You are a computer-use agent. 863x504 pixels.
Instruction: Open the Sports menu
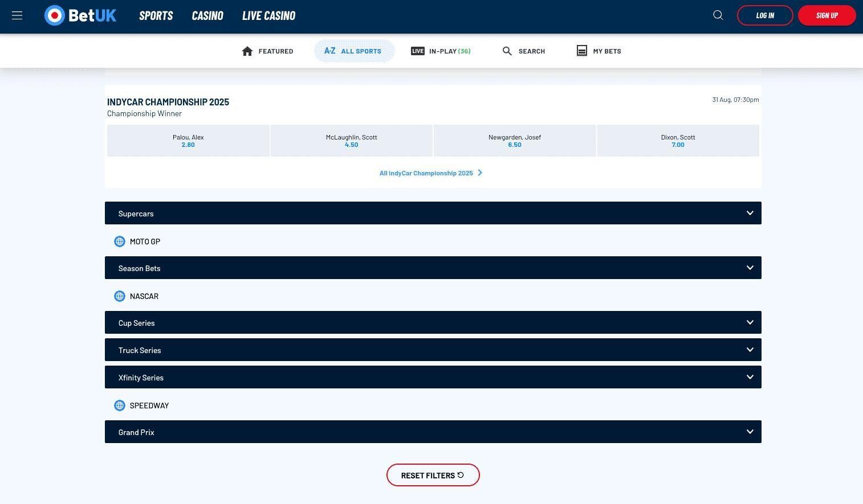coord(156,15)
